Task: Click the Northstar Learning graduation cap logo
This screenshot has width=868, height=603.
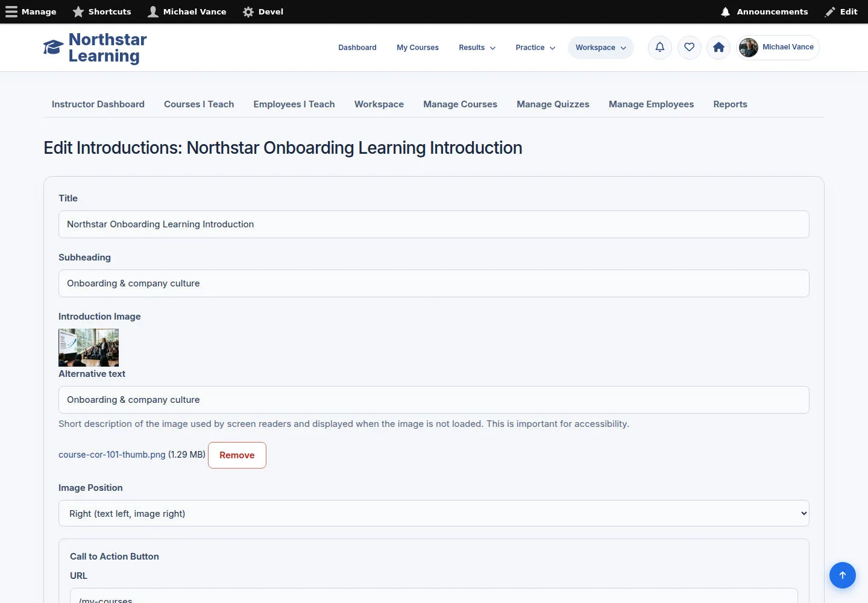Action: click(x=53, y=47)
